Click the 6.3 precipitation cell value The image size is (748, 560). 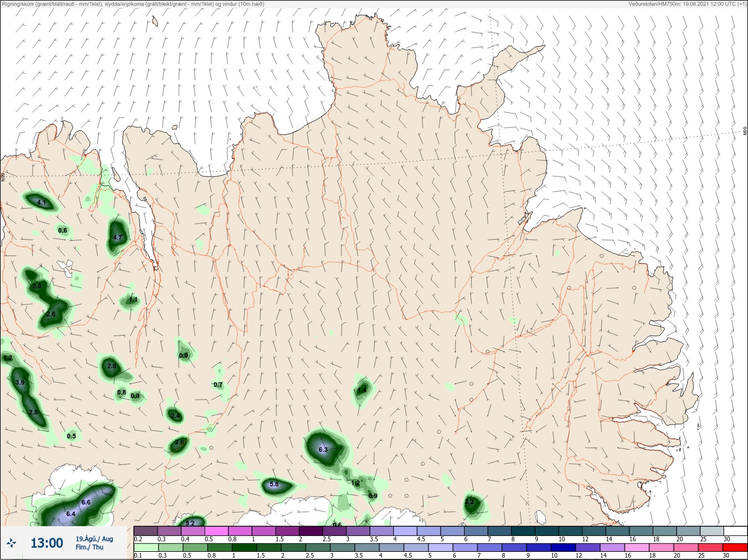pos(323,450)
